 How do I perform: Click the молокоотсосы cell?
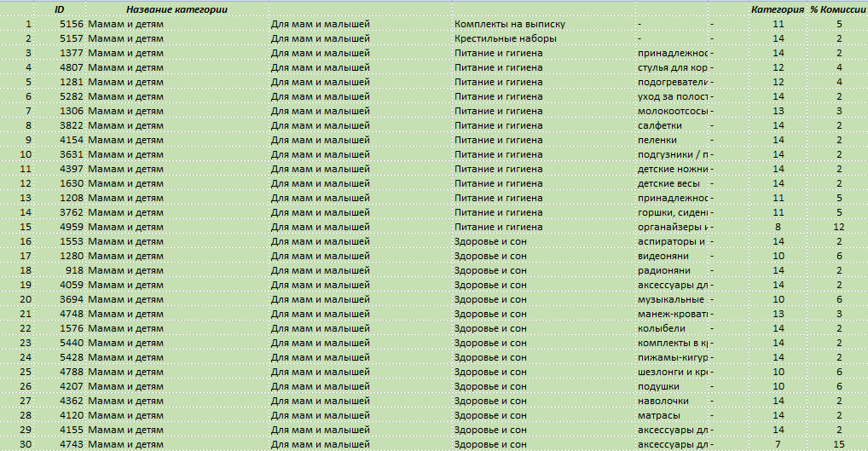pyautogui.click(x=672, y=111)
